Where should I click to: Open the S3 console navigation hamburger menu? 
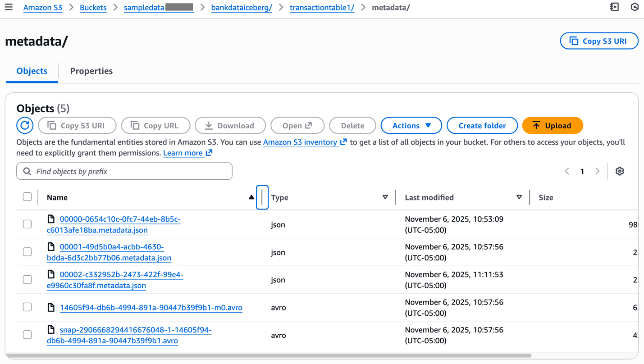click(x=9, y=7)
